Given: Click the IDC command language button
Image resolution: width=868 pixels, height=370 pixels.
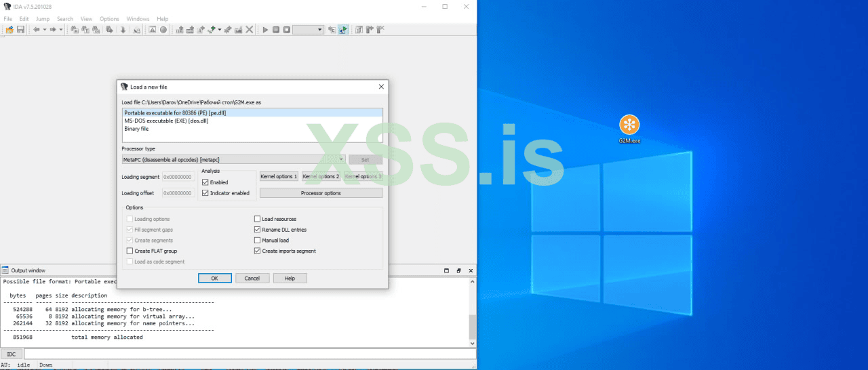Looking at the screenshot, I should click(x=11, y=354).
